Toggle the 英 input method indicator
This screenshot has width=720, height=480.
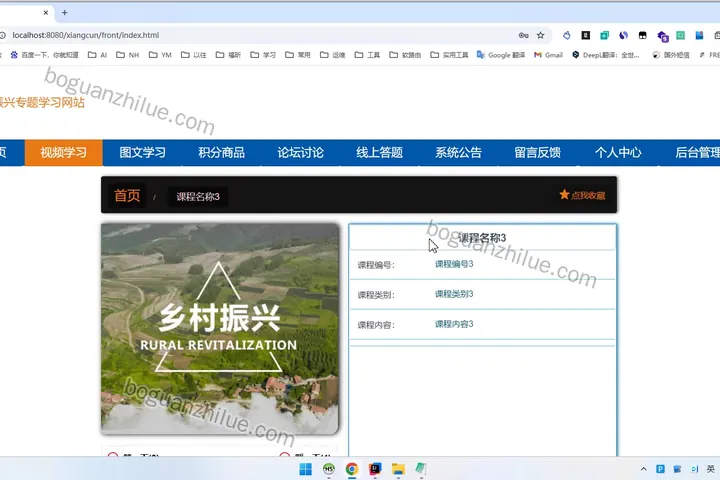coord(711,469)
